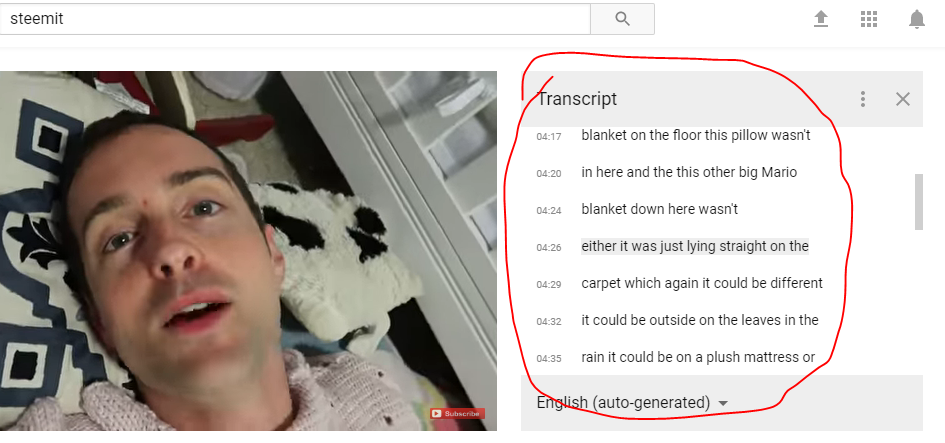Open the YouTube apps grid icon
Viewport: 945px width, 443px height.
[868, 19]
